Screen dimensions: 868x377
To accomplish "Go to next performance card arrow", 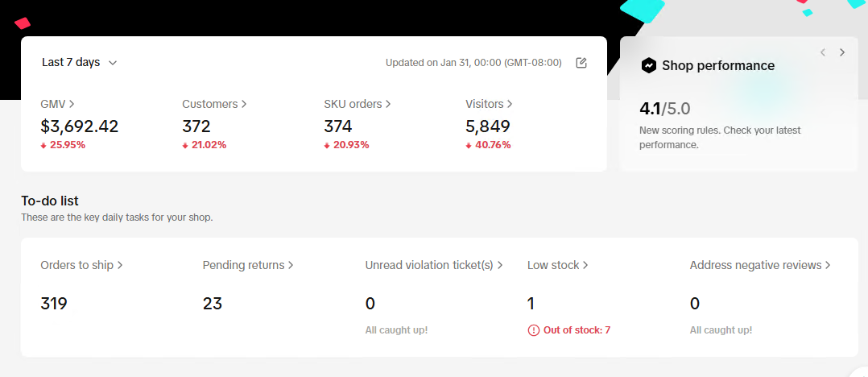I will (x=842, y=52).
